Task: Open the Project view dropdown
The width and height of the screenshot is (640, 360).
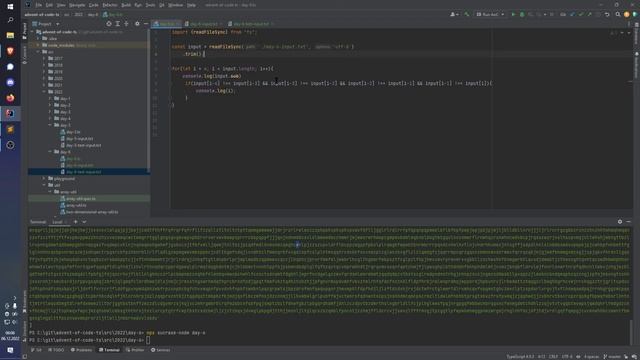Action: pos(46,24)
